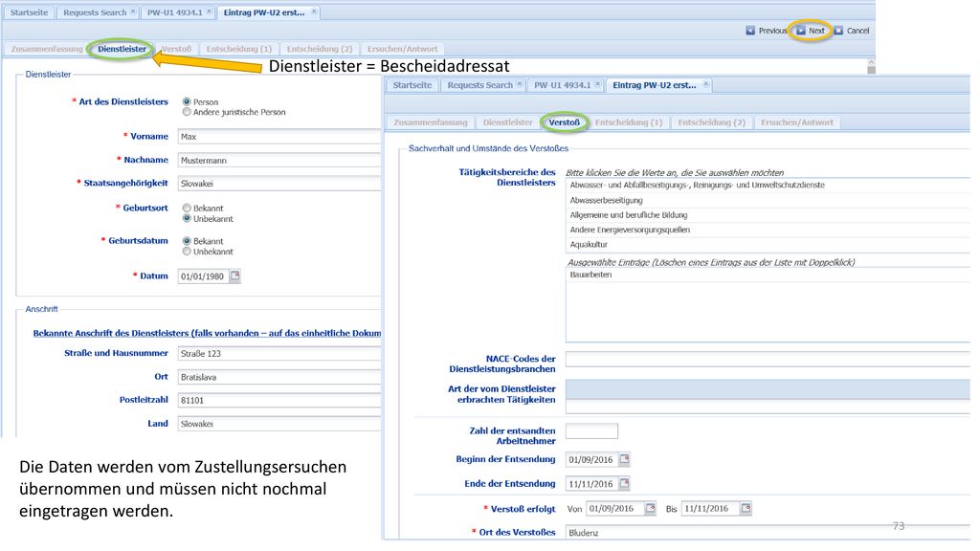The image size is (980, 551).
Task: Open the calendar for Ende der Entsendung
Action: tap(624, 483)
